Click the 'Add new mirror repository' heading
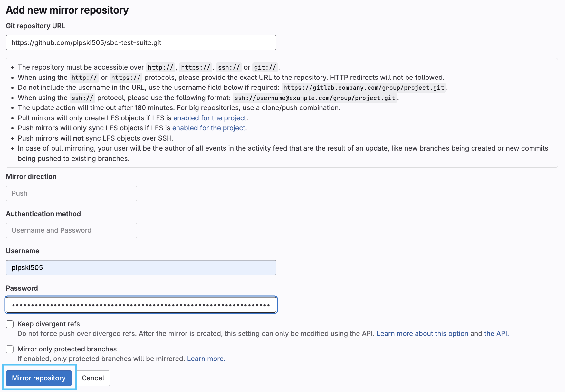The image size is (565, 392). pos(67,10)
